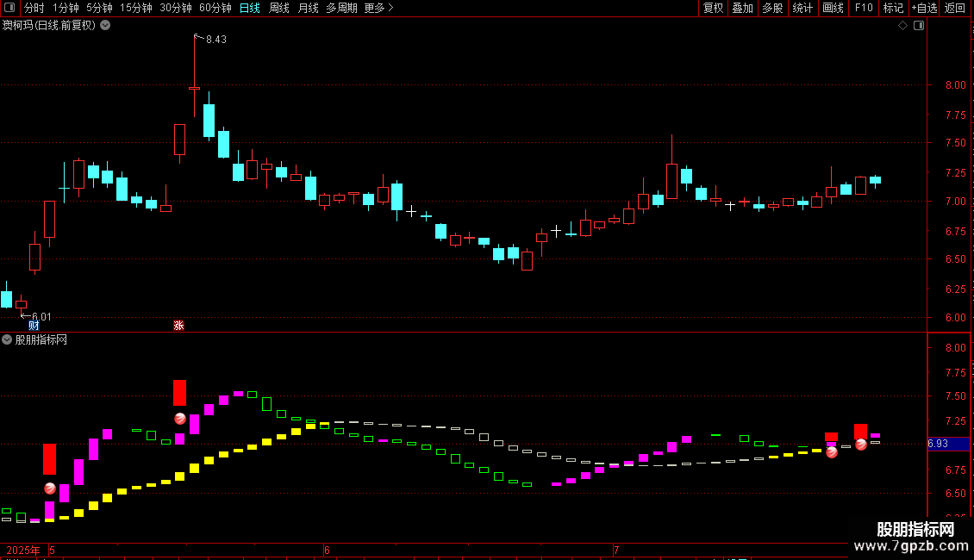Toggle the sidebar panel icon in top-left corner
This screenshot has width=974, height=560.
coord(9,8)
